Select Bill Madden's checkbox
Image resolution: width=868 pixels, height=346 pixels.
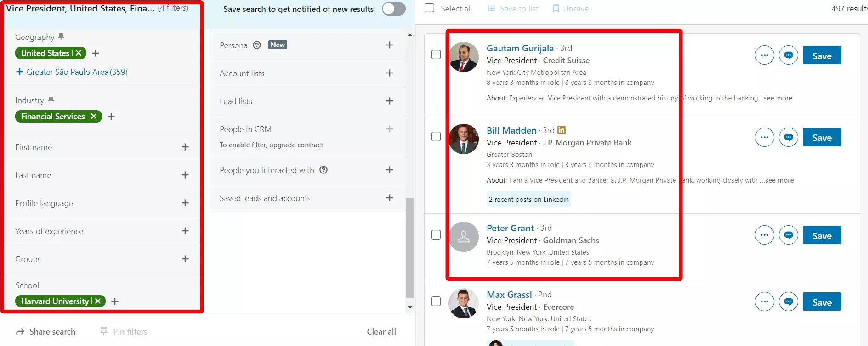[x=436, y=137]
